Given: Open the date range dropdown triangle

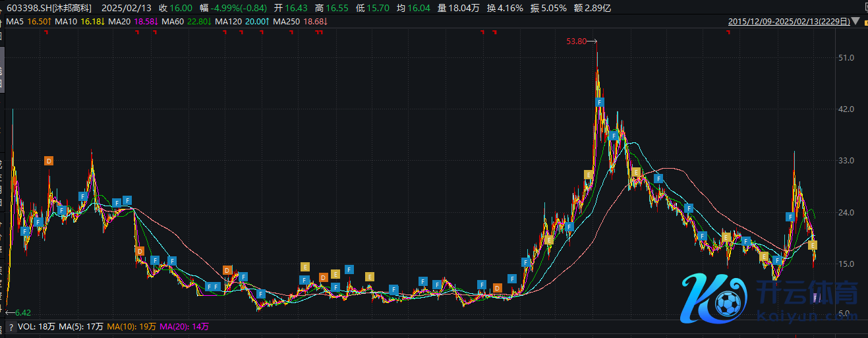Looking at the screenshot, I should pyautogui.click(x=856, y=21).
